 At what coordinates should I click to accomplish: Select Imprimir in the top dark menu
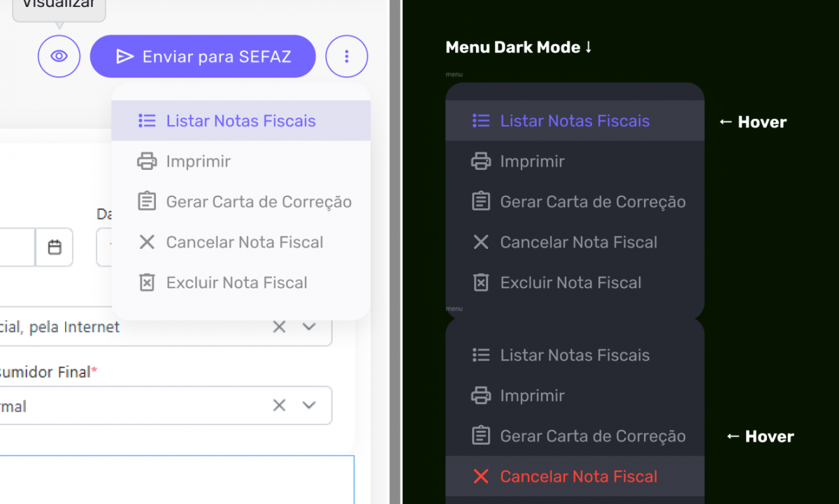[x=532, y=161]
